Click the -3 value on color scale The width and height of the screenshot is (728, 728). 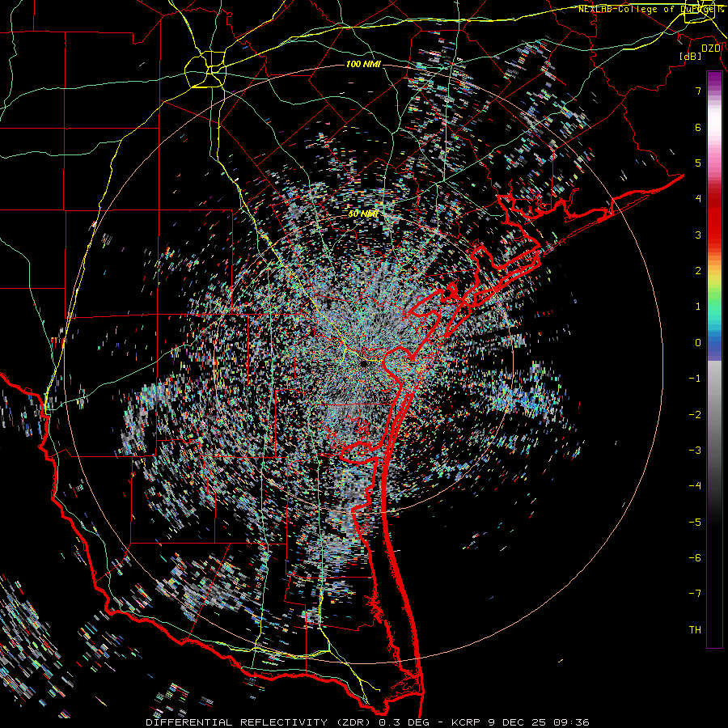coord(695,450)
